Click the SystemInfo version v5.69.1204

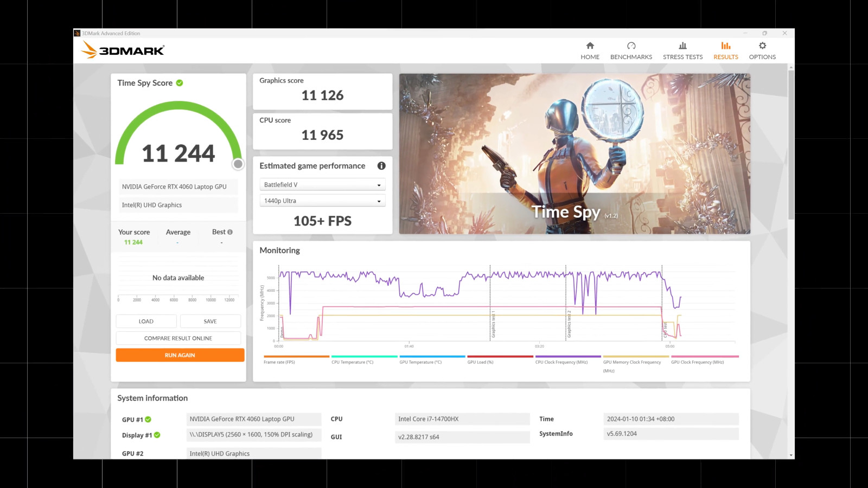point(671,434)
